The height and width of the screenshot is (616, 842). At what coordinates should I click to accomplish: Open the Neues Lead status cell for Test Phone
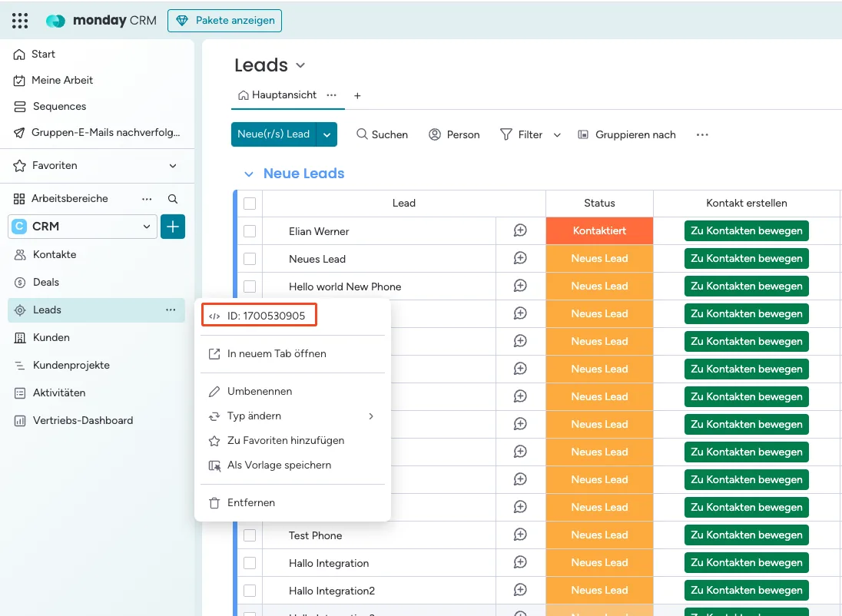tap(599, 535)
